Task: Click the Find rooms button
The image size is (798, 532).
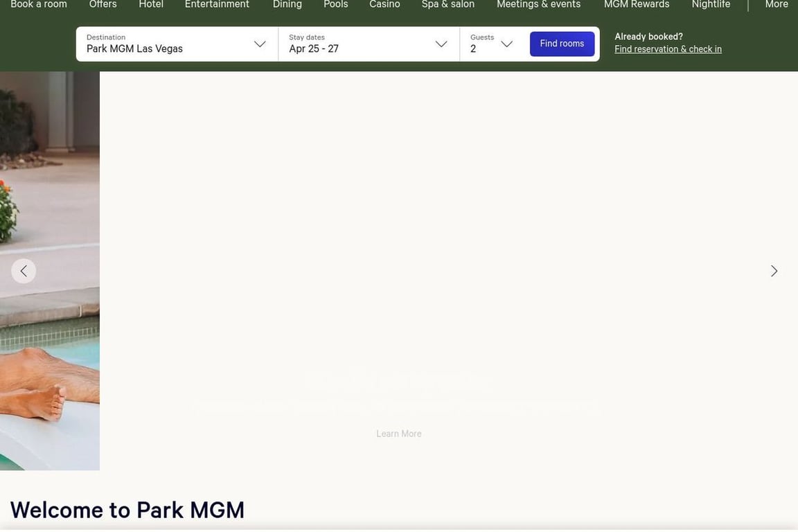Action: point(562,44)
